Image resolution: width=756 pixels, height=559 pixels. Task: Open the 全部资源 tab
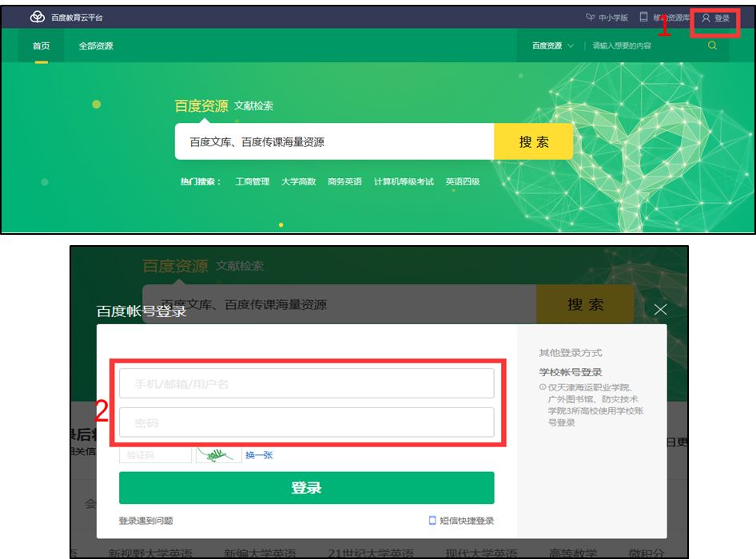point(96,46)
